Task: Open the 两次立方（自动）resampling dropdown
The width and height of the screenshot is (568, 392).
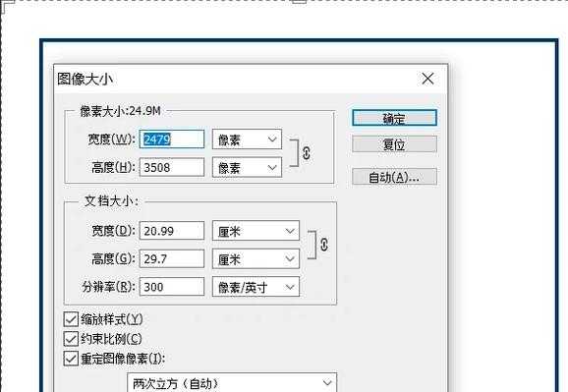Action: coord(232,382)
